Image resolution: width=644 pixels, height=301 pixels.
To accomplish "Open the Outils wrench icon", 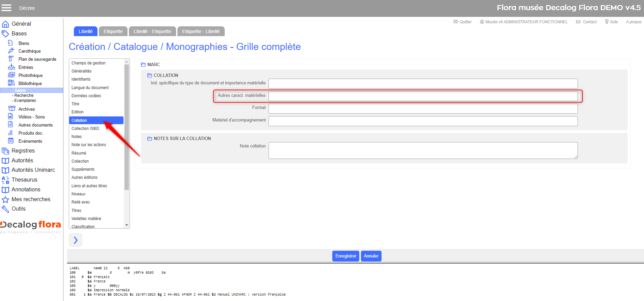I will (x=5, y=209).
